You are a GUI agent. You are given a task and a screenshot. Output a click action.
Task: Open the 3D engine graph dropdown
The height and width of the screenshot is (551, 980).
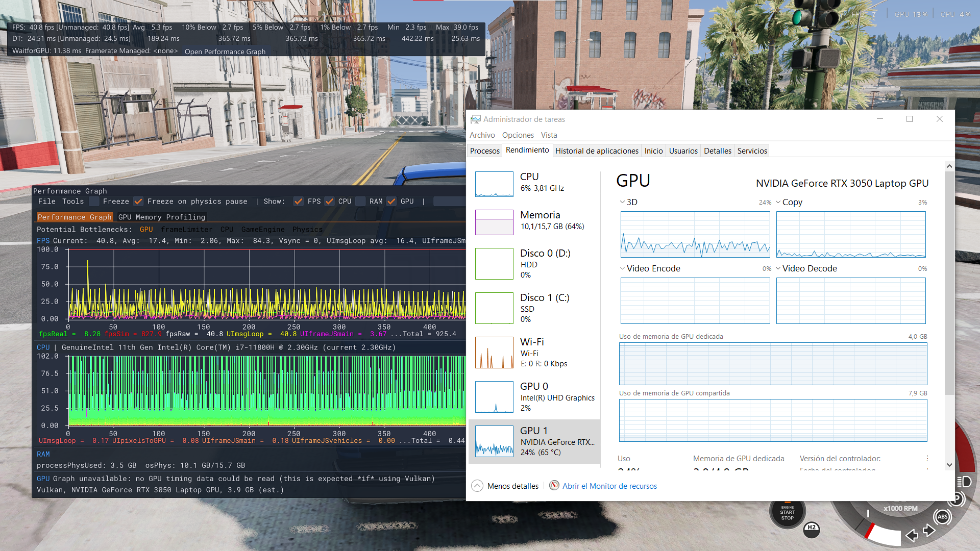pyautogui.click(x=622, y=202)
